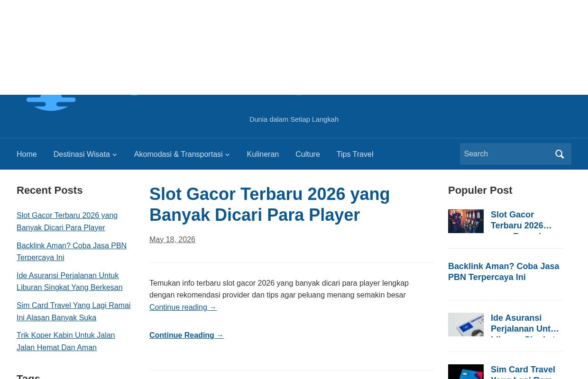Click the bold Continue Reading link
This screenshot has width=588, height=379.
point(186,335)
